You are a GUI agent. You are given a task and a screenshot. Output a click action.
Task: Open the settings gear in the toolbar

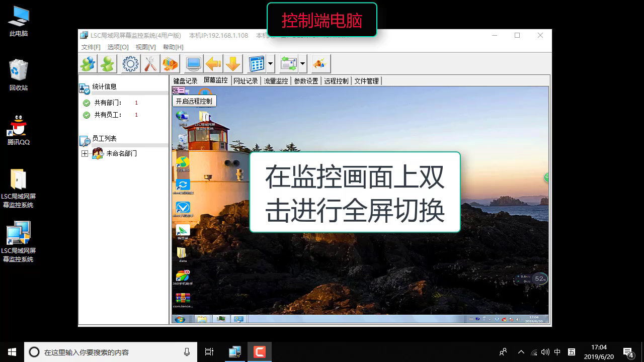[130, 64]
